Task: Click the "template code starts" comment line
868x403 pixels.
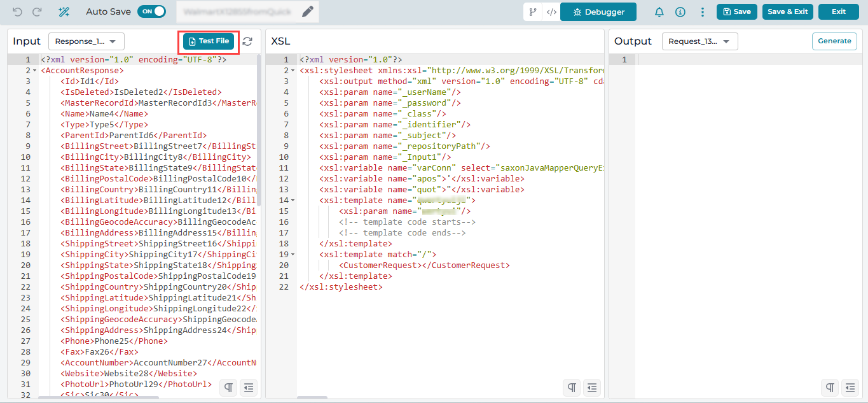Action: point(407,222)
